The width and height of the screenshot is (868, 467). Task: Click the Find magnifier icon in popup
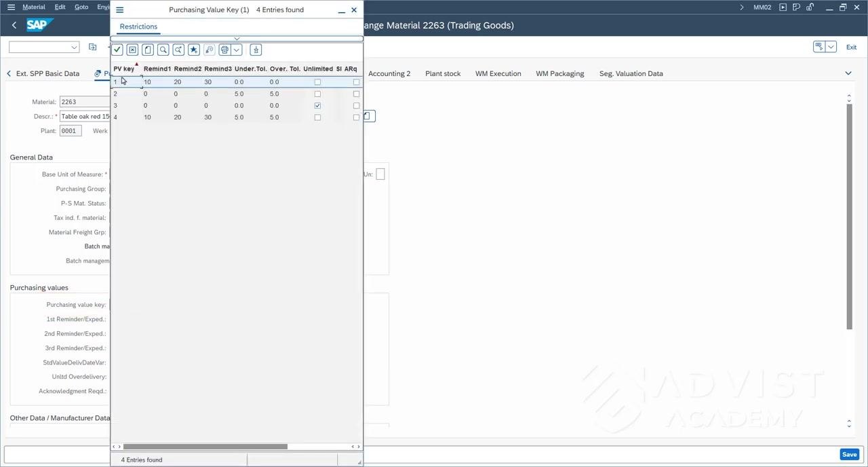coord(163,50)
